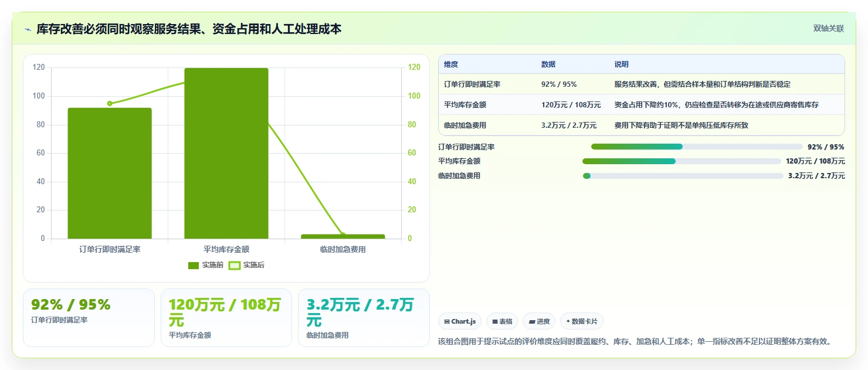Image resolution: width=868 pixels, height=370 pixels.
Task: Click the description starting 服务结果改善
Action: click(x=702, y=84)
